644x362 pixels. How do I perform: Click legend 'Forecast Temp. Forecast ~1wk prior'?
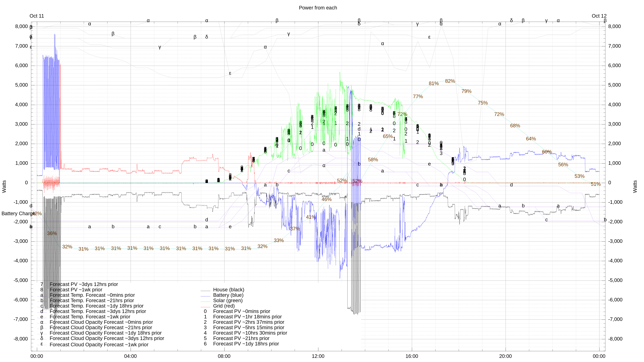tap(90, 317)
